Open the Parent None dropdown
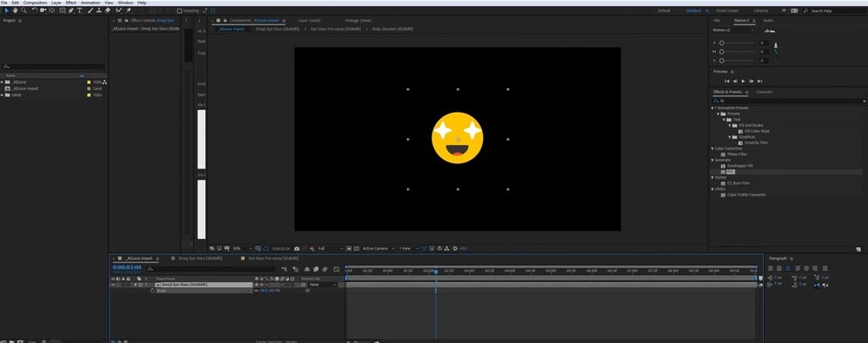The width and height of the screenshot is (868, 343). click(x=323, y=285)
